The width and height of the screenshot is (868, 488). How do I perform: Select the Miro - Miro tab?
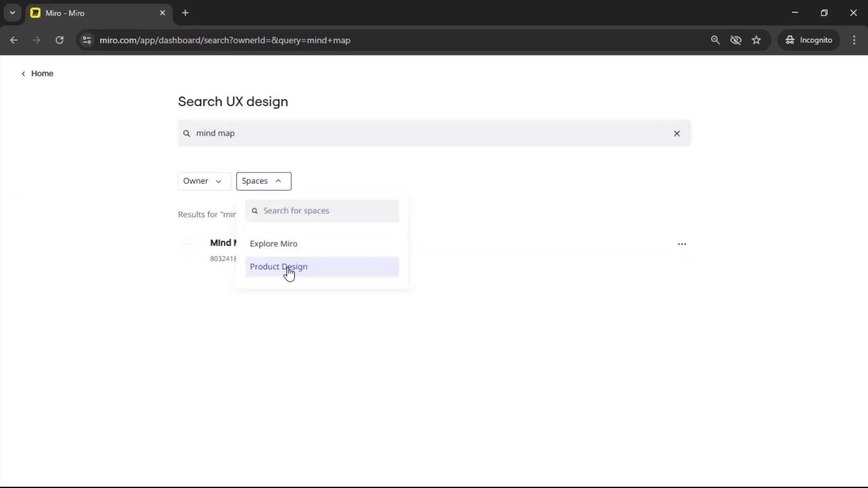(x=98, y=13)
